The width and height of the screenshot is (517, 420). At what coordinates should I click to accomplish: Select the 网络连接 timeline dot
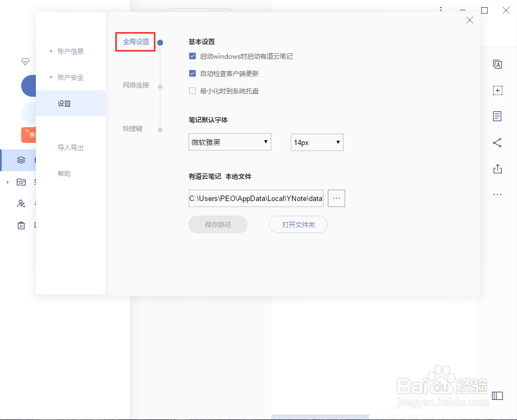(x=160, y=86)
